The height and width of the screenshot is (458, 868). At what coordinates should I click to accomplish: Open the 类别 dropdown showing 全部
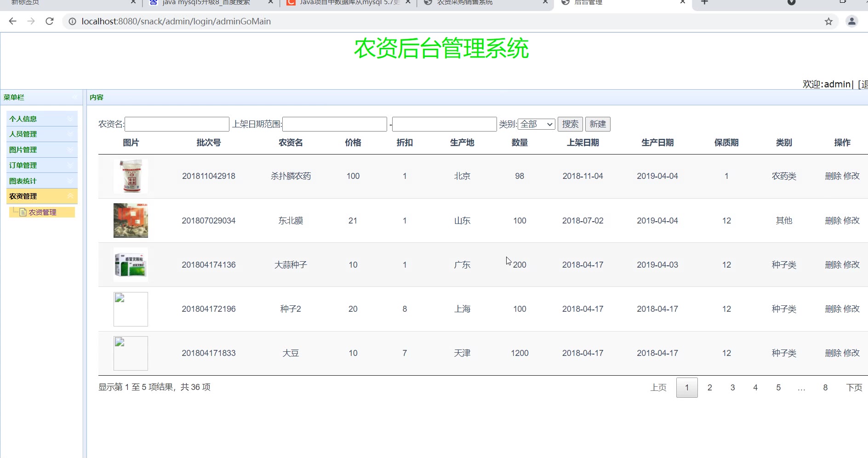[x=536, y=124]
